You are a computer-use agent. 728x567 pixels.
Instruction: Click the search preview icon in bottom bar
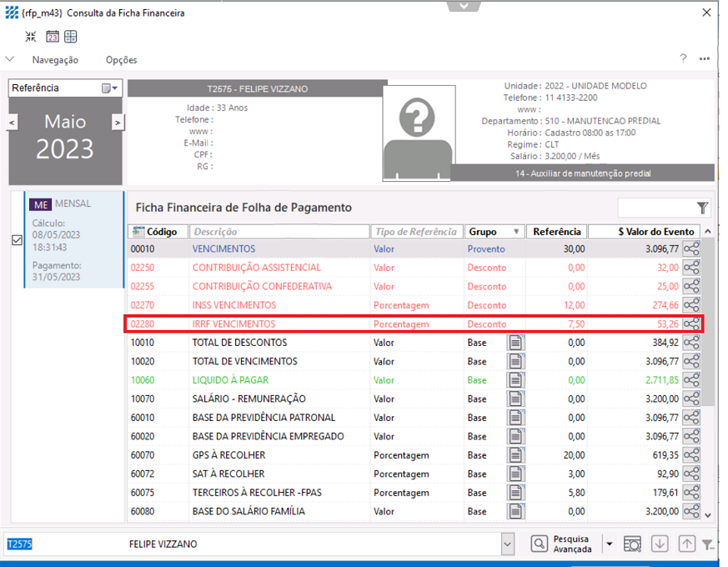[632, 544]
